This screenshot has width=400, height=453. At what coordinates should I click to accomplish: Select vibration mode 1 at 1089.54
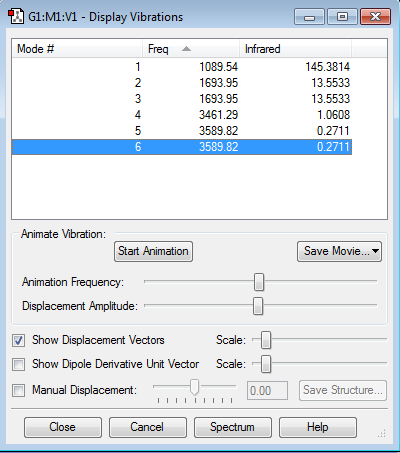182,67
